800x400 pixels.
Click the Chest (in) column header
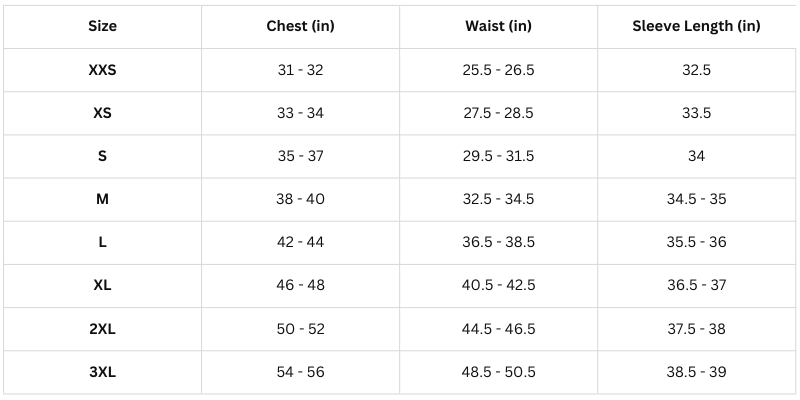[x=300, y=26]
